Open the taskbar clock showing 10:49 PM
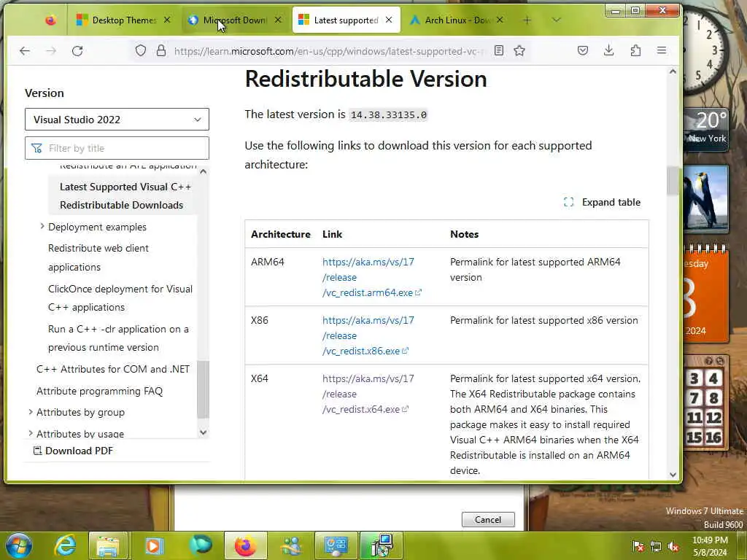This screenshot has width=747, height=560. point(710,546)
